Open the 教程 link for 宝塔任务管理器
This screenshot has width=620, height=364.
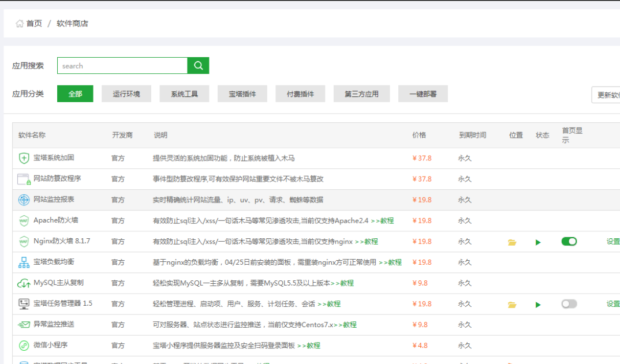point(329,304)
